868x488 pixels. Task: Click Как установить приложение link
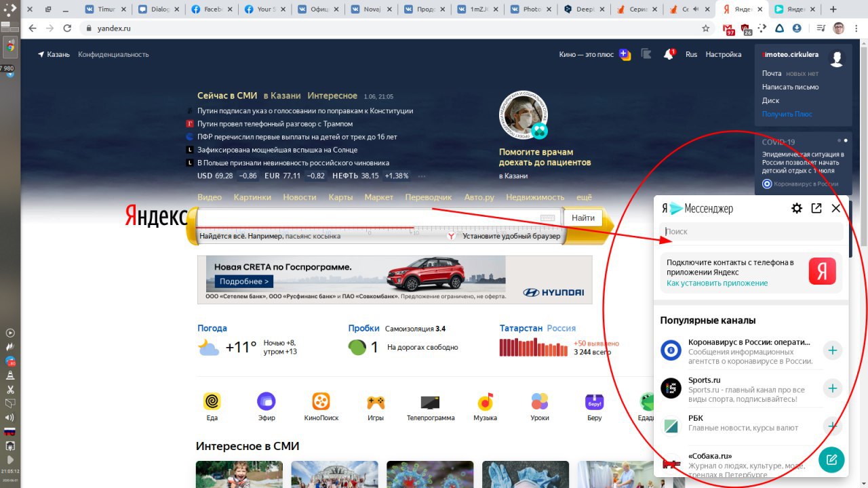[717, 283]
